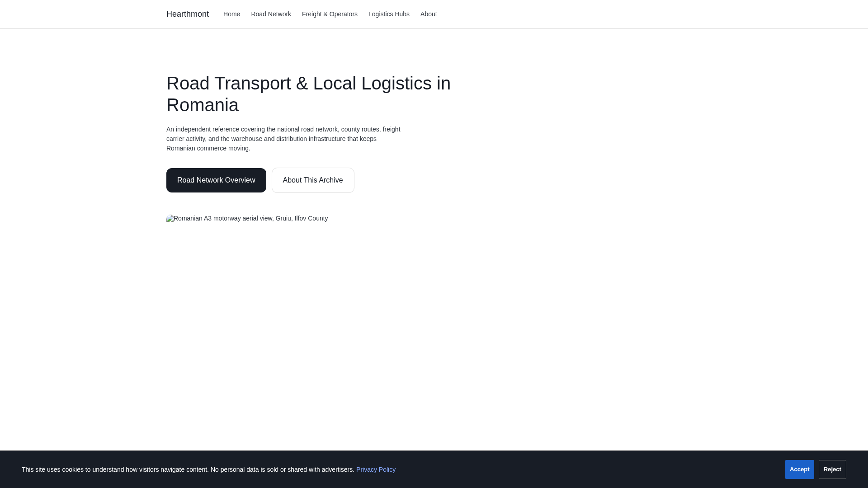Click the Hearthmont site logo
Screen dimensions: 868x488
point(188,14)
